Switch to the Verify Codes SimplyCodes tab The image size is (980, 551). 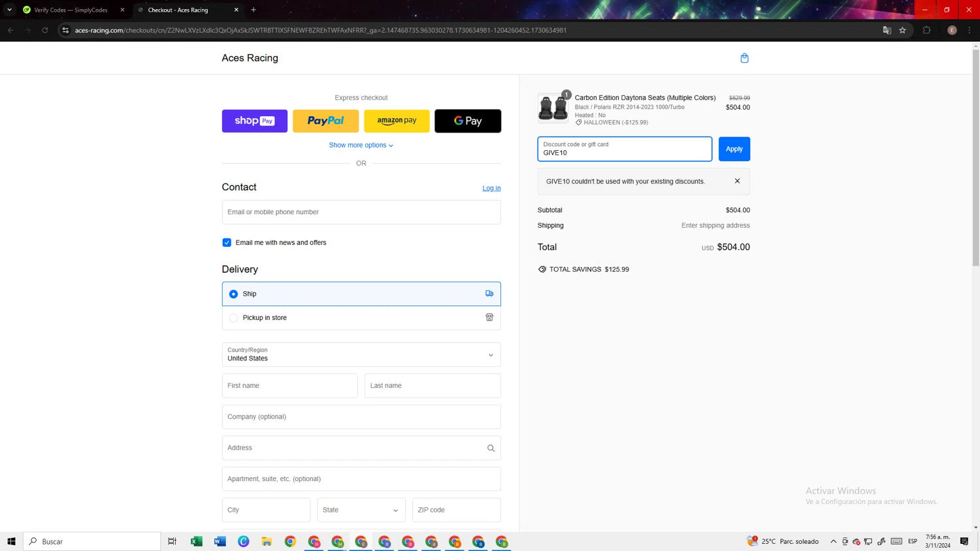[71, 10]
